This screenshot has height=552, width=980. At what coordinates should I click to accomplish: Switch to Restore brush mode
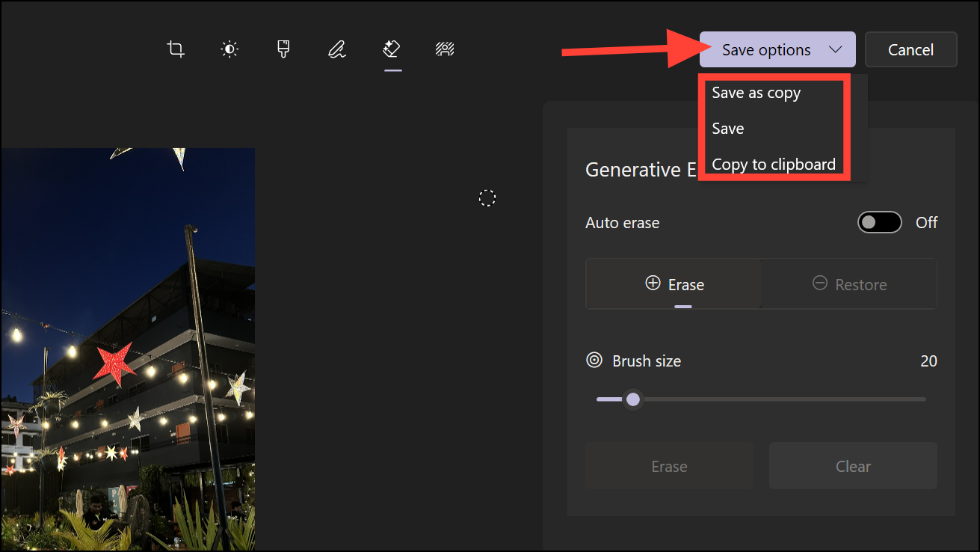click(x=849, y=284)
